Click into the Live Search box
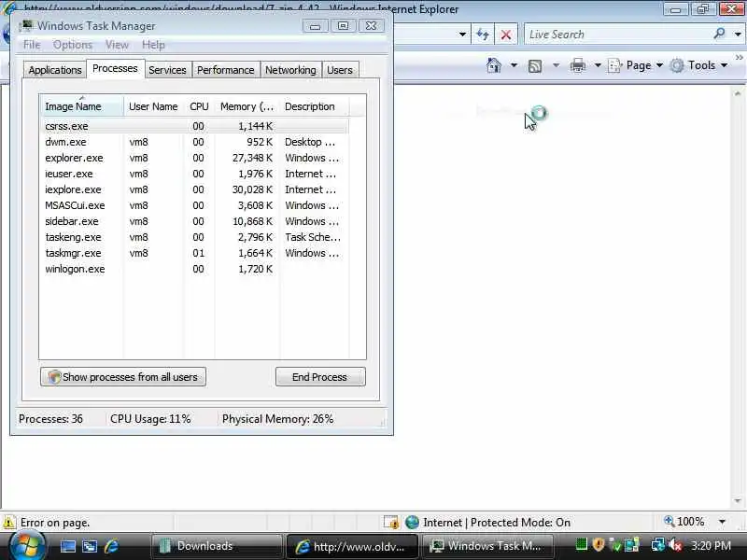The image size is (747, 560). [x=619, y=35]
